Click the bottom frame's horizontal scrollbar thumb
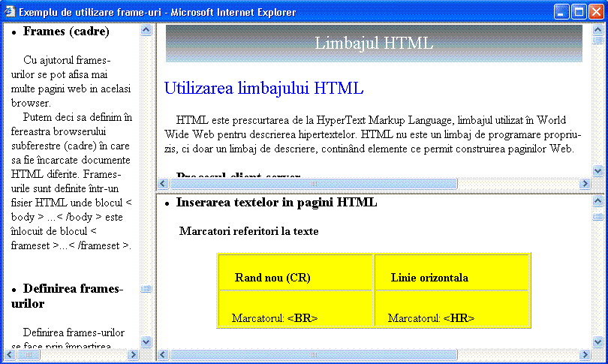This screenshot has width=608, height=364. [x=314, y=354]
